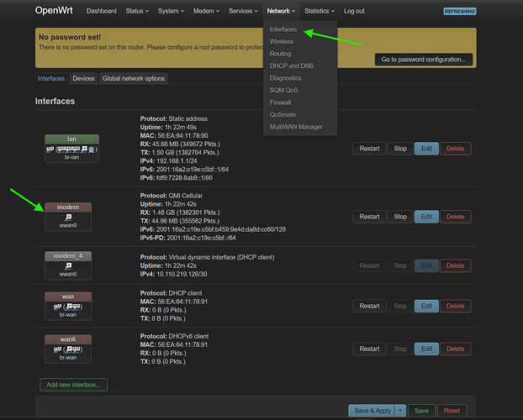
Task: Open SQM QoS from the Network menu
Action: pyautogui.click(x=283, y=90)
